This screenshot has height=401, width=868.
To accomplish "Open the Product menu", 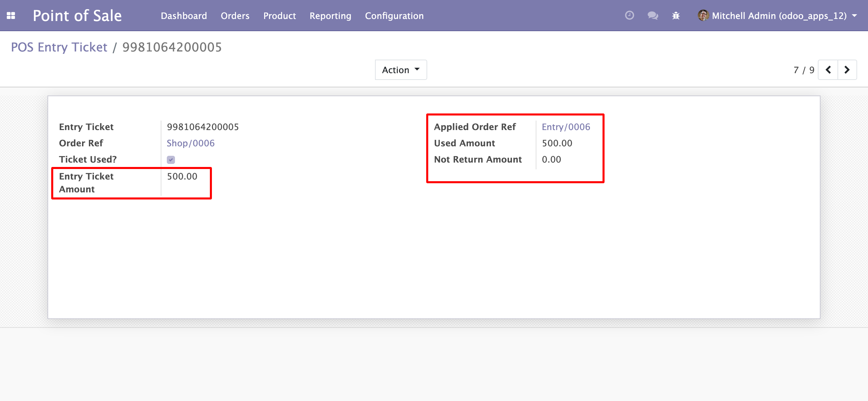I will [x=279, y=16].
